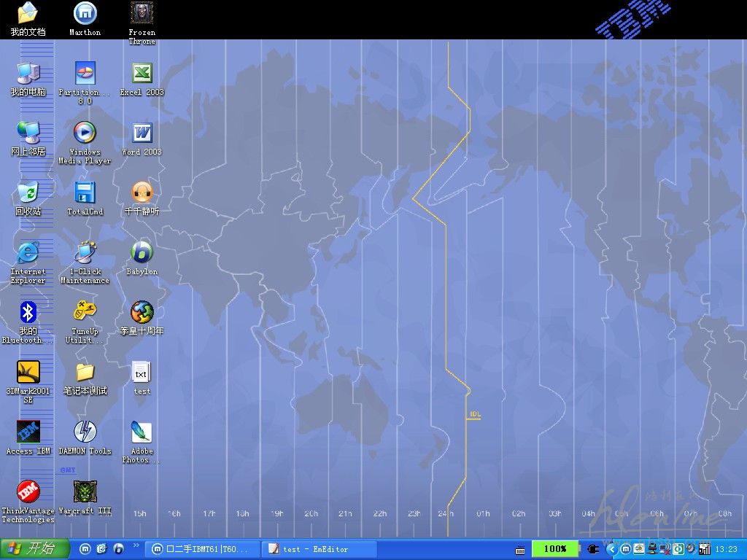The image size is (747, 560).
Task: Expand hidden system tray icons arrow
Action: click(611, 549)
